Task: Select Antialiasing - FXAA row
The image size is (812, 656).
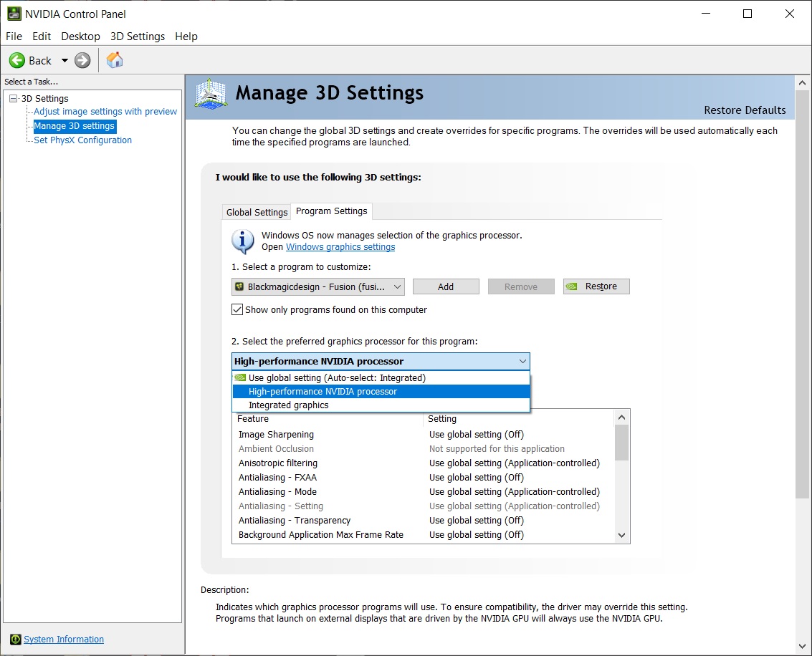Action: (x=423, y=478)
